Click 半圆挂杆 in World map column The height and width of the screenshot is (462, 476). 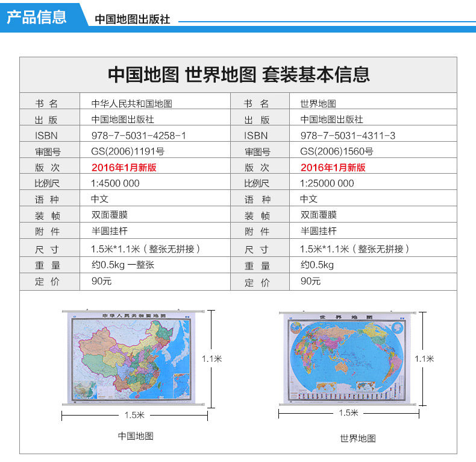[319, 231]
